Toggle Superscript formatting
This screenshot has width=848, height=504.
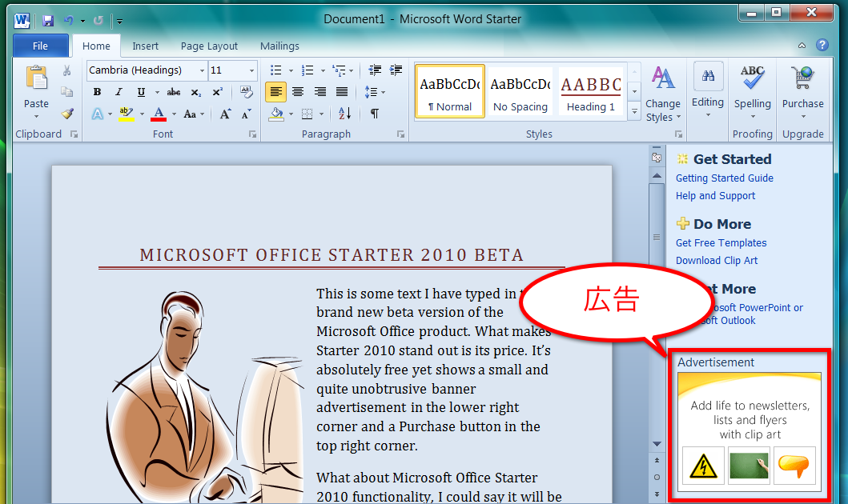[218, 92]
